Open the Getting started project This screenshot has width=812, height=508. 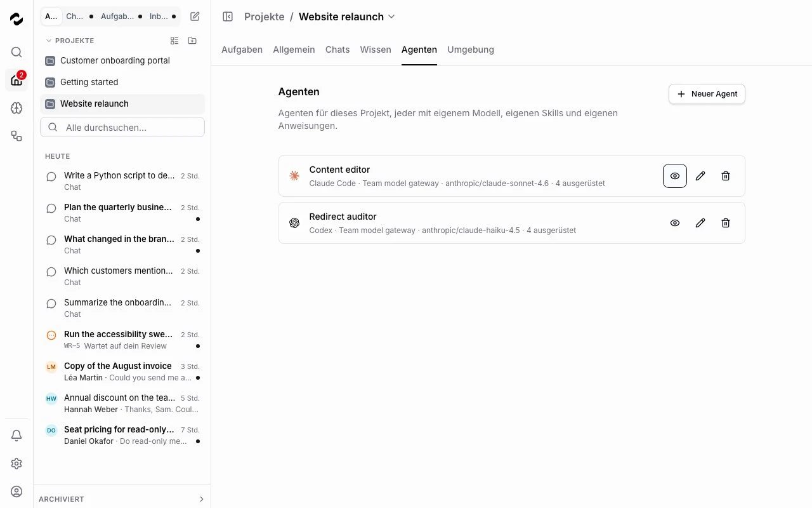click(x=122, y=83)
